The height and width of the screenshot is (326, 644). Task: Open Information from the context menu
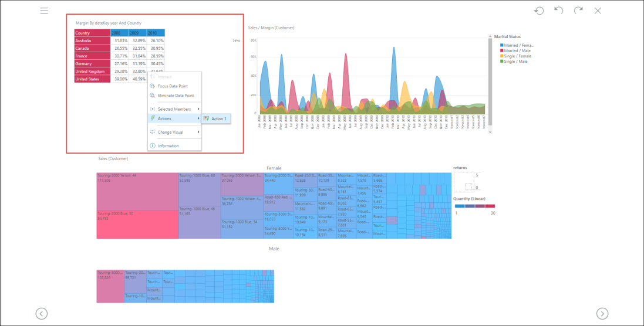coord(168,146)
